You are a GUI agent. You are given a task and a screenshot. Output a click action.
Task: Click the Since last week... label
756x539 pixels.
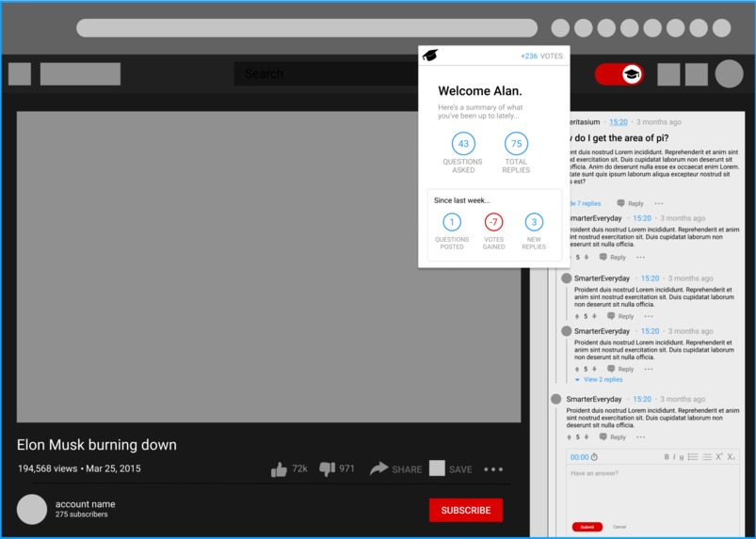click(x=462, y=200)
